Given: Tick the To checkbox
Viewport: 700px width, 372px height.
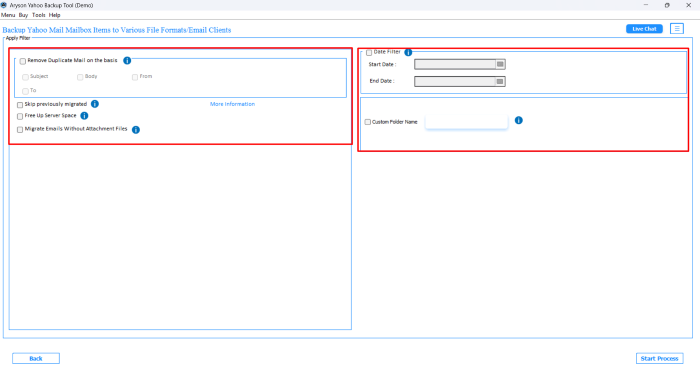Looking at the screenshot, I should 25,91.
